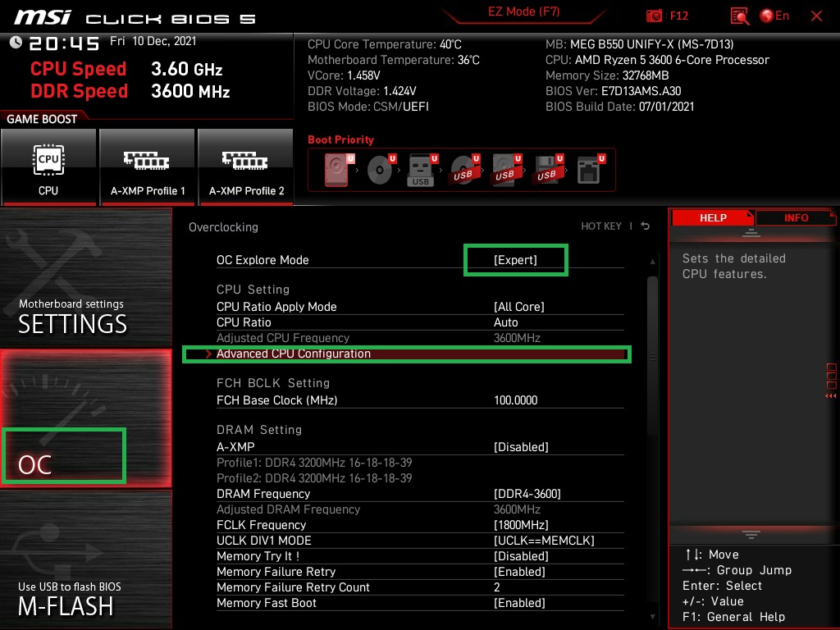Toggle Memory Fast Boot [Enabled]
This screenshot has height=630, width=840.
[x=519, y=603]
